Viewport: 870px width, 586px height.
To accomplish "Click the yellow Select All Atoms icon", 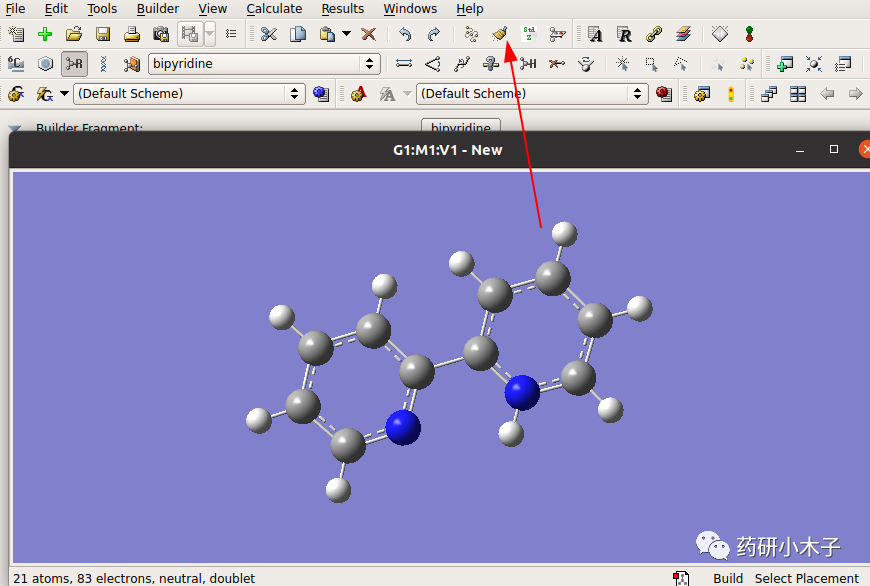I will point(747,64).
